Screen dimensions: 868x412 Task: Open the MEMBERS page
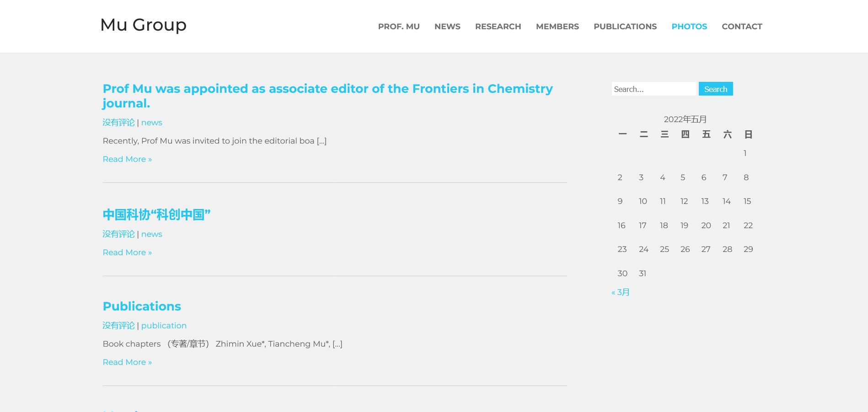coord(557,27)
